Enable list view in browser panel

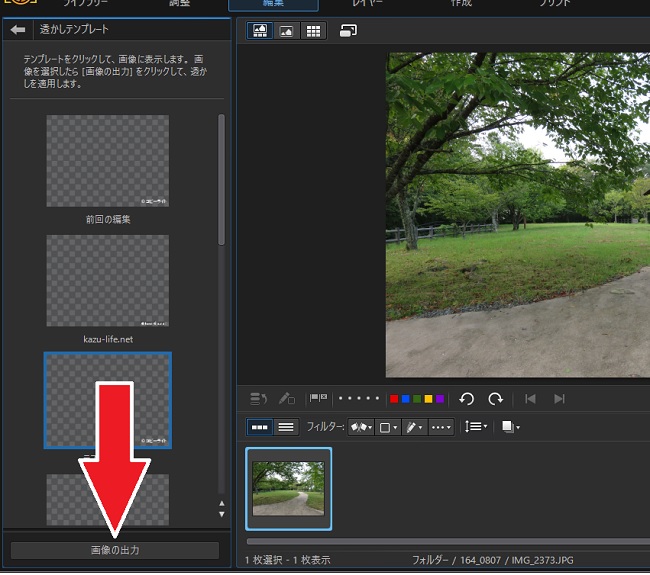[286, 427]
